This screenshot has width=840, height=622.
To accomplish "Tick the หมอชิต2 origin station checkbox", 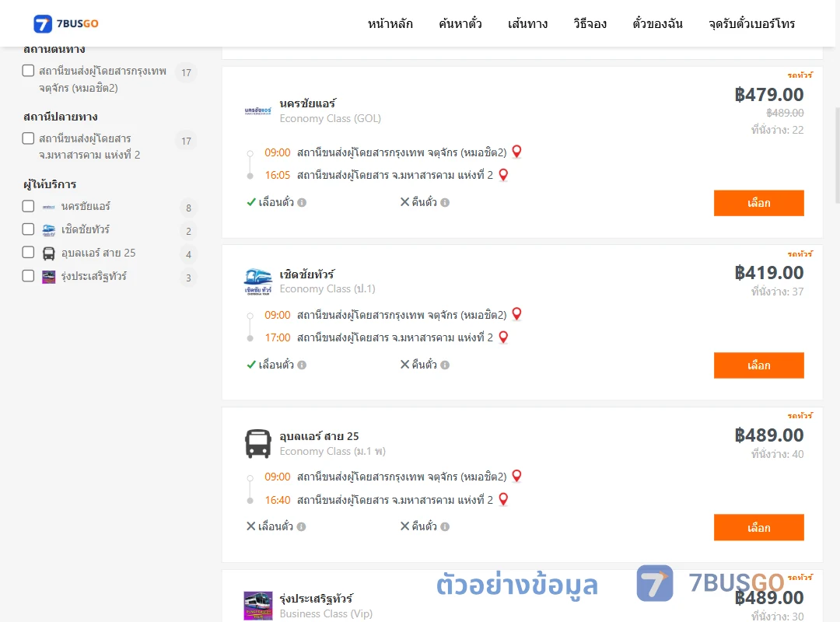I will click(x=29, y=71).
